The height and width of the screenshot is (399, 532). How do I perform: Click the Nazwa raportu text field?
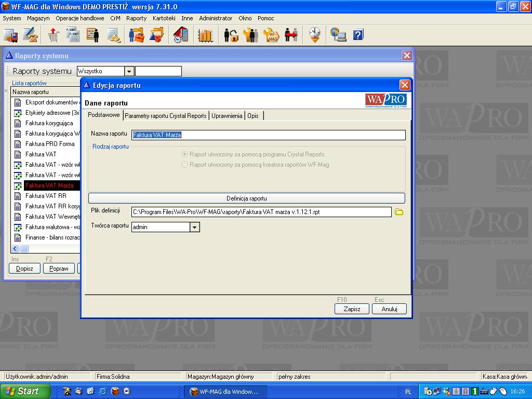point(268,135)
